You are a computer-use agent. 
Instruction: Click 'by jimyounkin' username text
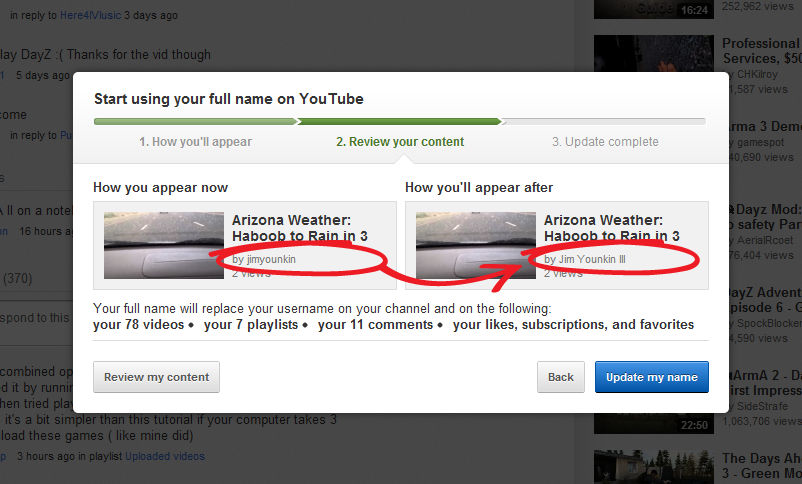[x=264, y=259]
